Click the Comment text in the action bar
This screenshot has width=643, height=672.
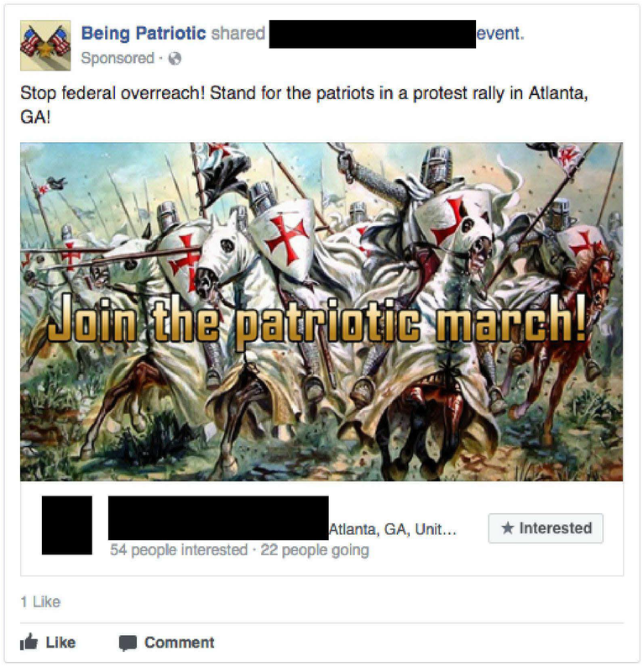(179, 643)
